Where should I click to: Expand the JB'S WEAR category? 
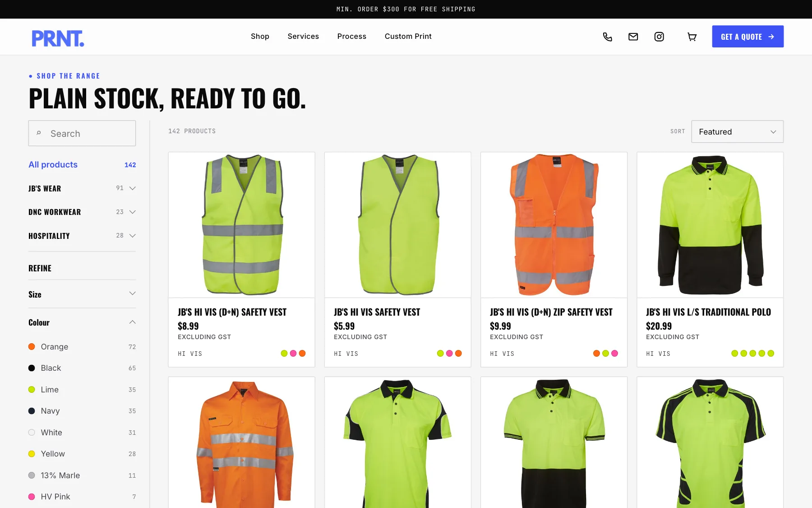[x=82, y=188]
